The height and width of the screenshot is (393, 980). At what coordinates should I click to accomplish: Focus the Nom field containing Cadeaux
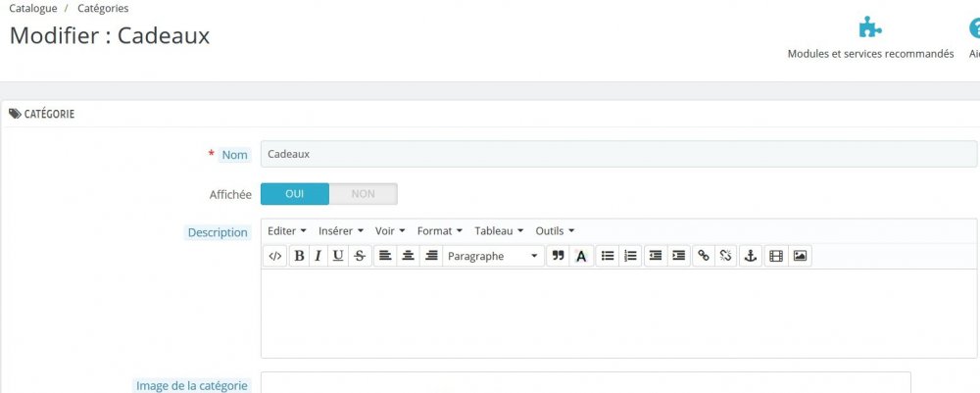(x=618, y=154)
